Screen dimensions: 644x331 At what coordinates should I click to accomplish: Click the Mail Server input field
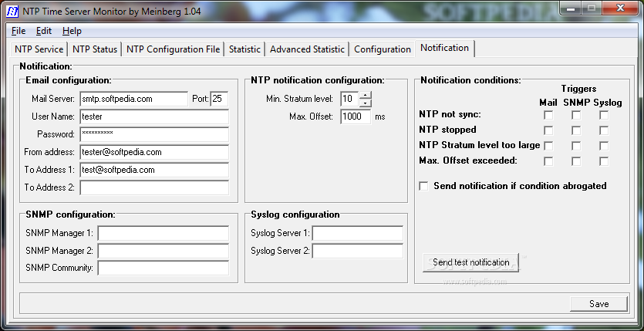coord(134,99)
